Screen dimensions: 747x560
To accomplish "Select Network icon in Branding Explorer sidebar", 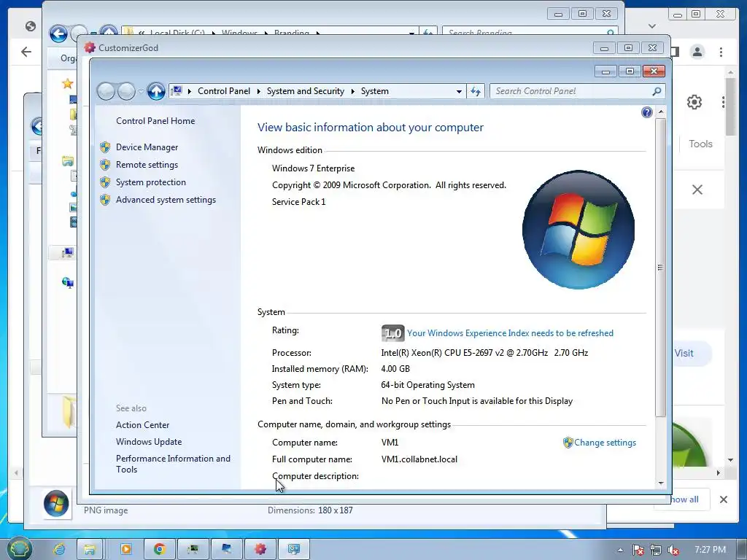I will [68, 283].
